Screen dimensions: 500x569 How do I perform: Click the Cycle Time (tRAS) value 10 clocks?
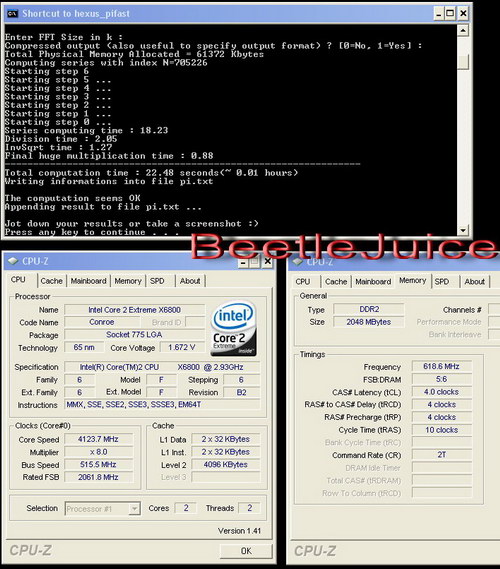click(x=442, y=430)
